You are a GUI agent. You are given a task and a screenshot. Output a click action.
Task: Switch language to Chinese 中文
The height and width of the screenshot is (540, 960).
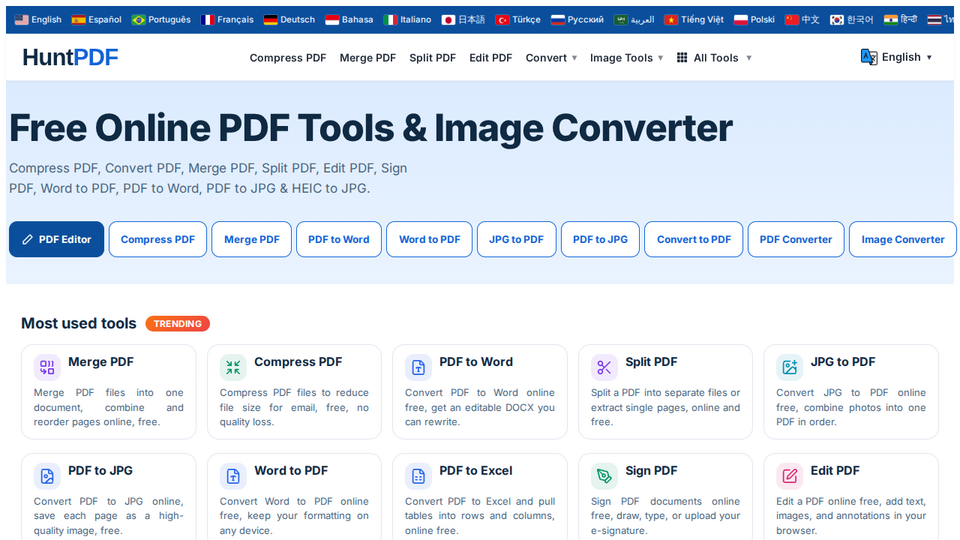[x=802, y=20]
